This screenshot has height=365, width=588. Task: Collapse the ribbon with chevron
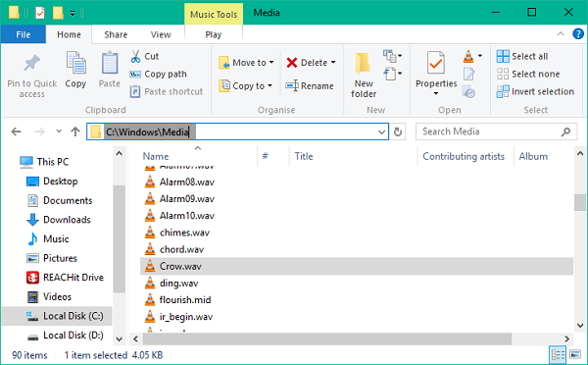[x=561, y=34]
